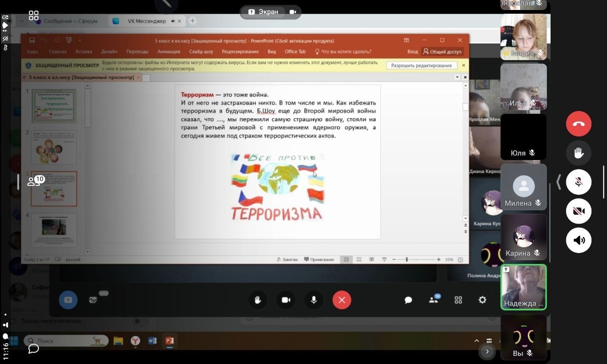Collapse the participants strip using the left chevron
The width and height of the screenshot is (607, 364).
pos(559,182)
